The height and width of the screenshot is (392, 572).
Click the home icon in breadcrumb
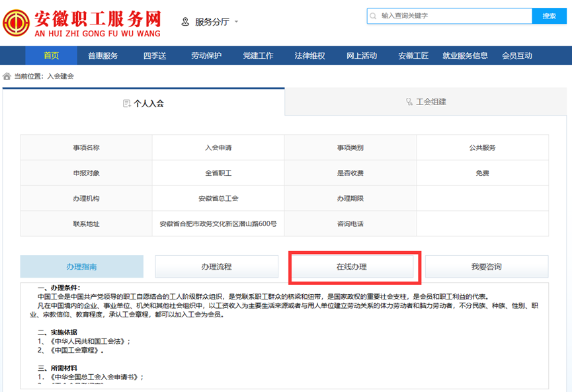pyautogui.click(x=7, y=76)
